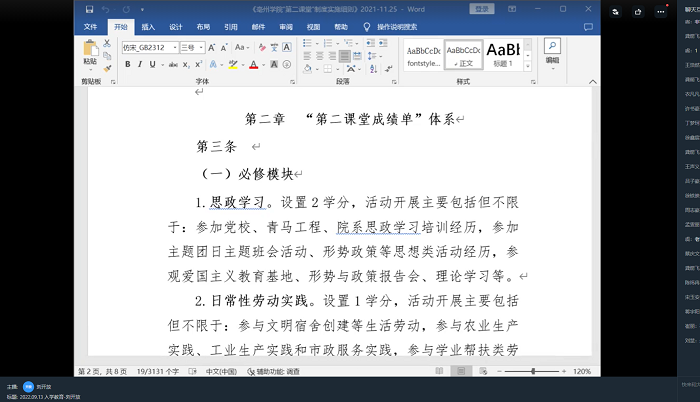Screen dimensions: 700x402
Task: Select the Format Painter brush
Action: [107, 68]
